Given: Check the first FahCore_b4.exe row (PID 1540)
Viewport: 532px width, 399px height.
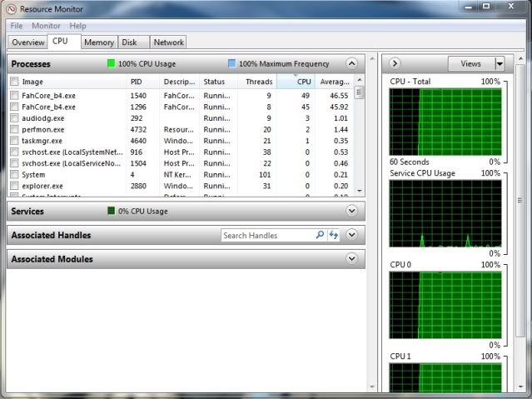Looking at the screenshot, I should [14, 96].
